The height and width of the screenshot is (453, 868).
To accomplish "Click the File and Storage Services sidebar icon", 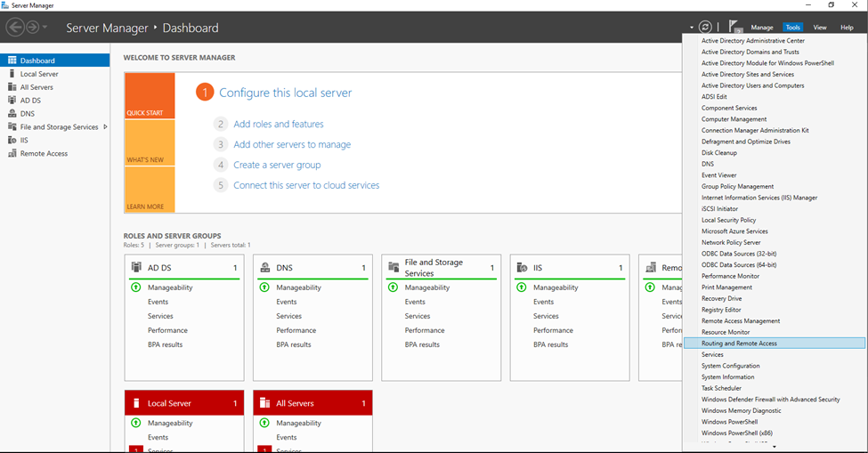I will pos(12,126).
